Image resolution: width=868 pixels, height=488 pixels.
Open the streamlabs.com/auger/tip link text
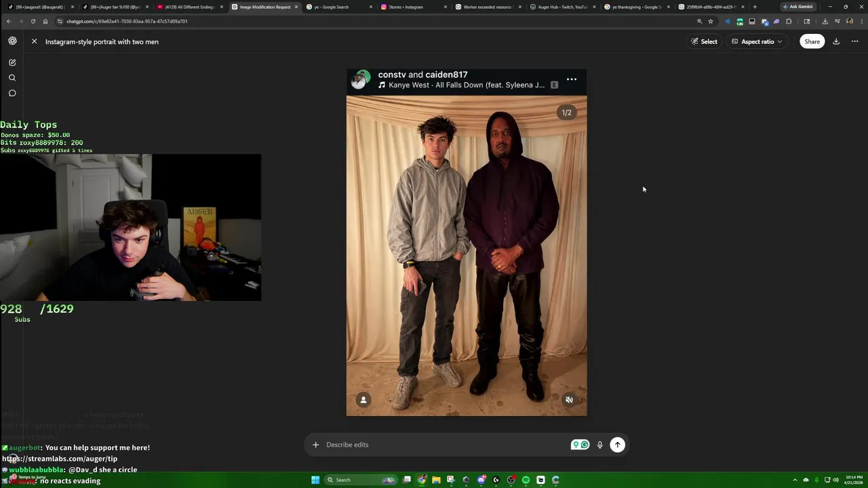click(x=60, y=459)
